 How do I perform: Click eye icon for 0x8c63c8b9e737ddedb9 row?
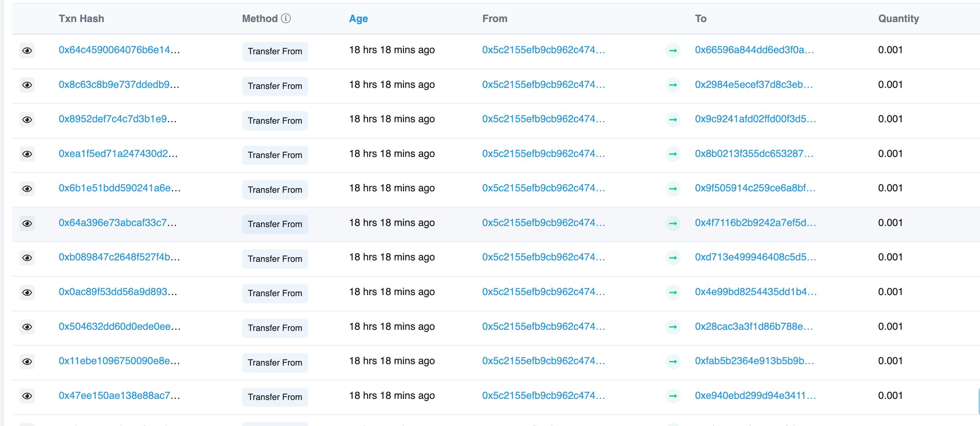pyautogui.click(x=27, y=85)
